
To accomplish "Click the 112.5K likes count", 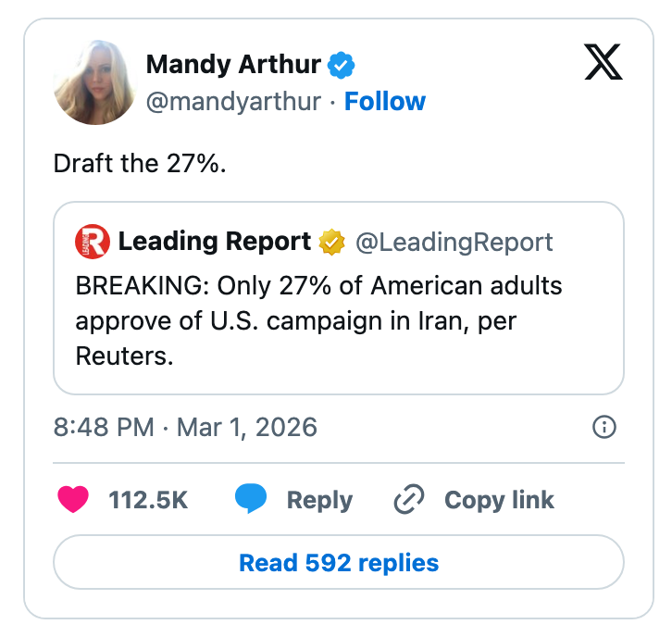I will click(x=148, y=500).
